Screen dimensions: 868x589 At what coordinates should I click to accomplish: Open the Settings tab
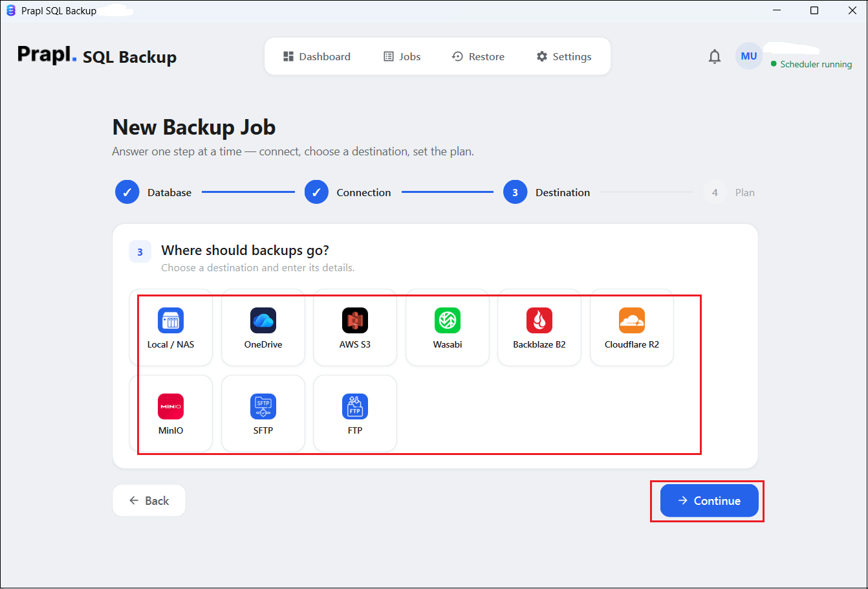[x=564, y=56]
